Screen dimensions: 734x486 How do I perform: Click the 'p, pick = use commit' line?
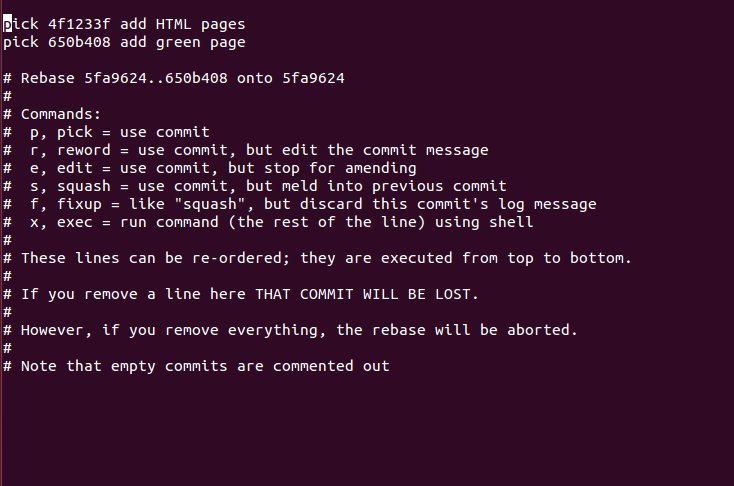[106, 133]
